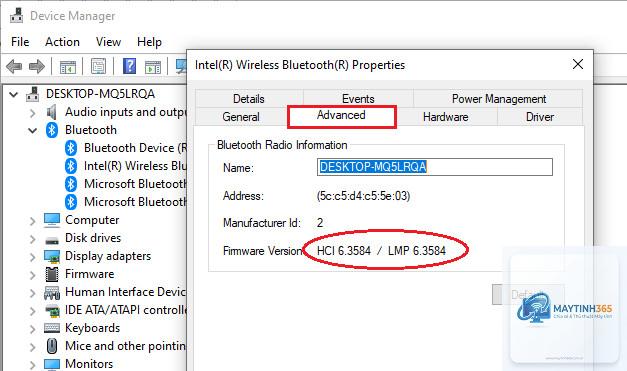Click the Show/Hide Action Pane toolbar icon

153,66
